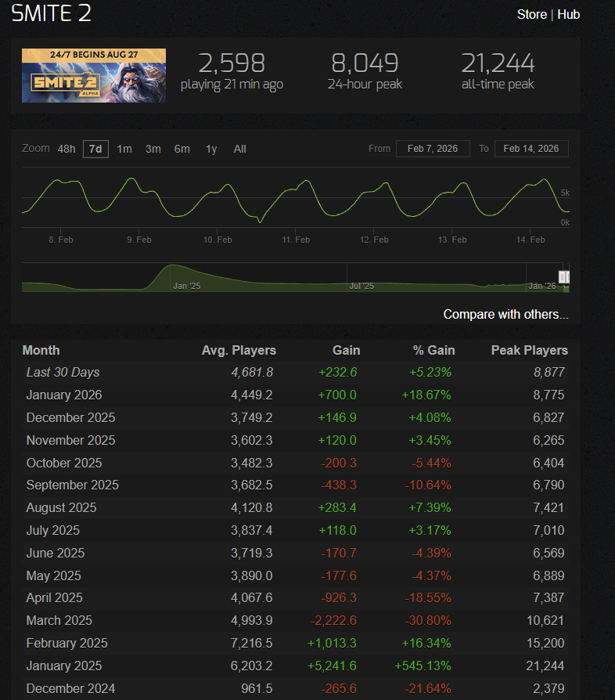This screenshot has height=700, width=615.
Task: Click the % Gain column header
Action: click(433, 351)
